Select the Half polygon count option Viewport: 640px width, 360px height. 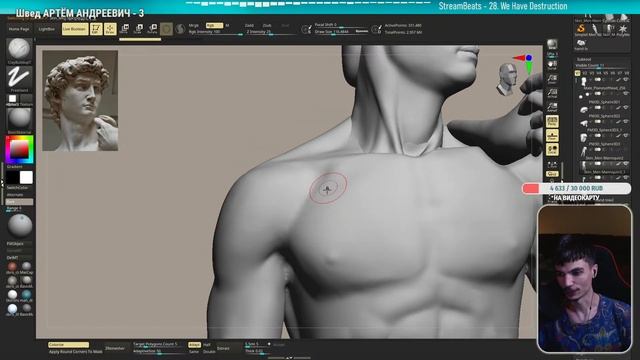207,345
